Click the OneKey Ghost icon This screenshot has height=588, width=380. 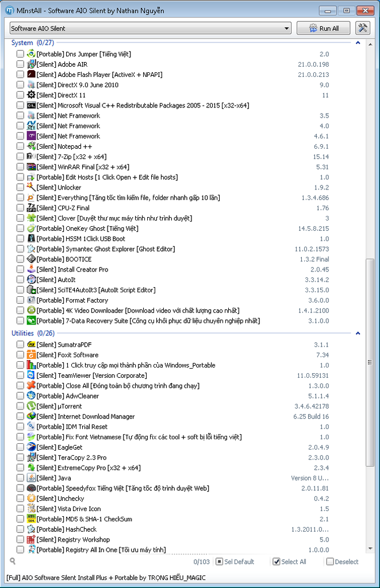[x=31, y=229]
